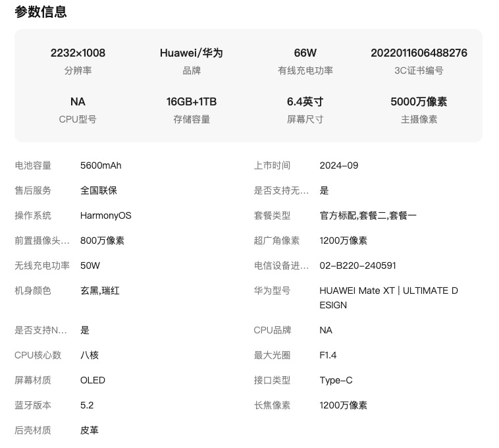Click the 皮革 back cover material value
This screenshot has width=499, height=448.
tap(89, 430)
